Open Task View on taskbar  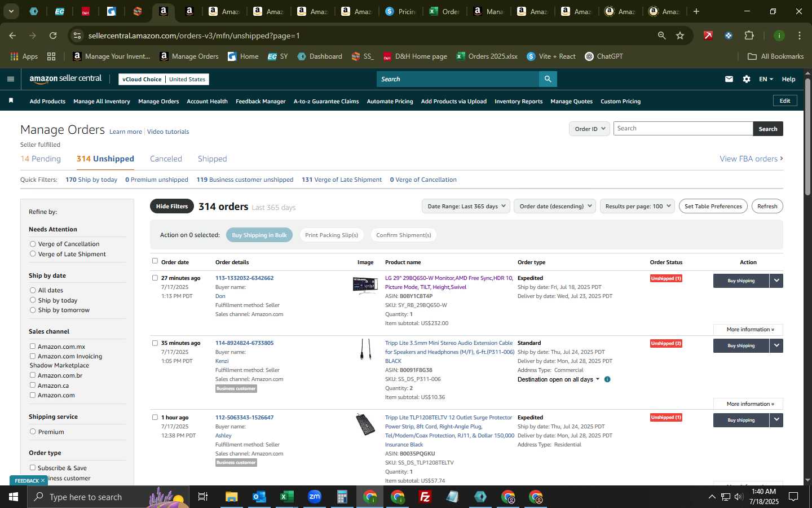(203, 497)
